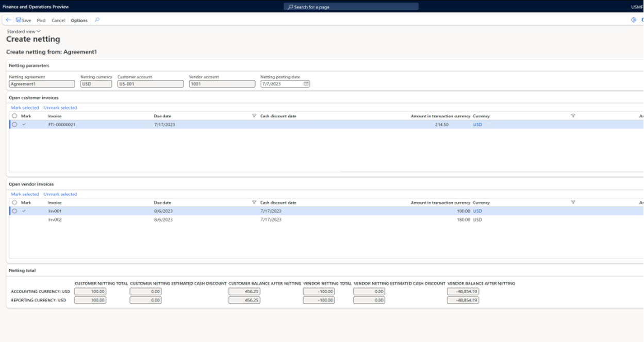The image size is (644, 342).
Task: Select the row circle for invoice Inv001
Action: pyautogui.click(x=14, y=211)
